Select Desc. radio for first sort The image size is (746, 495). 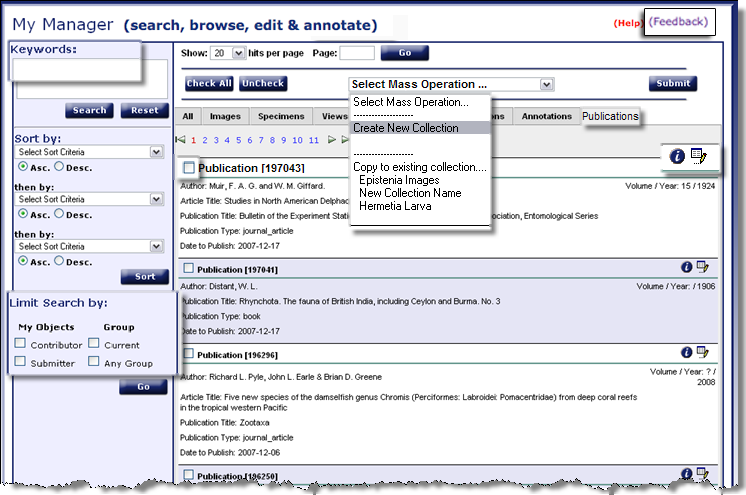point(59,167)
